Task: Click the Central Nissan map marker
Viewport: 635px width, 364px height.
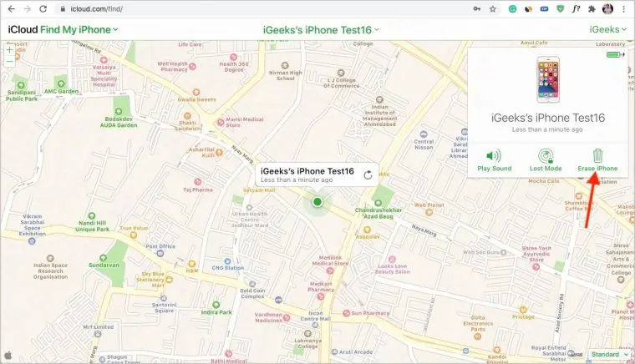Action: point(424,134)
